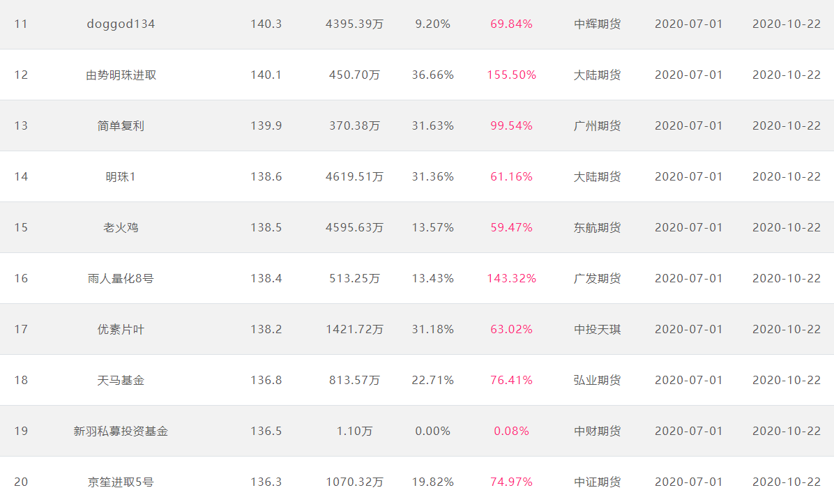This screenshot has height=504, width=834.
Task: Open the 优素片叶 account entry
Action: click(121, 329)
